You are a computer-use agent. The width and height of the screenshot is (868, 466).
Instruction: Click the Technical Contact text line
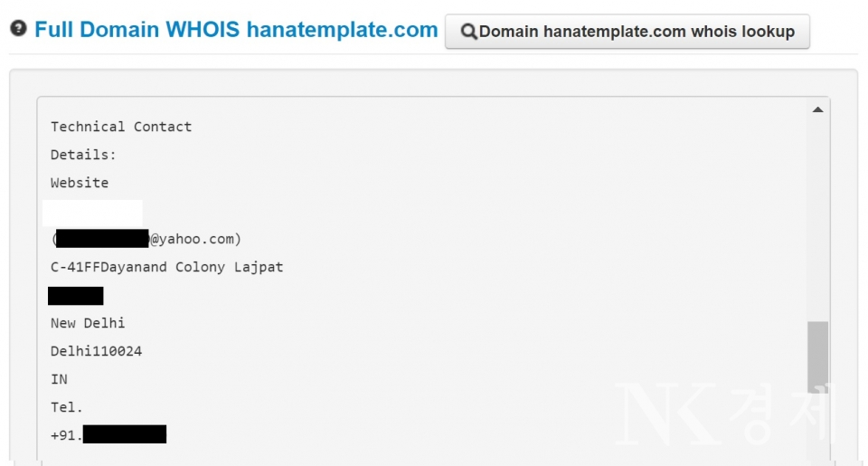121,127
